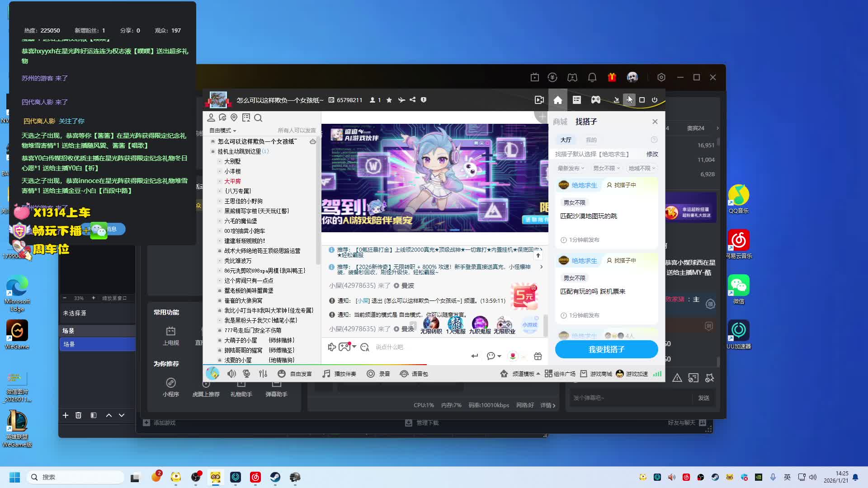Click the share icon in channel header

pyautogui.click(x=412, y=100)
